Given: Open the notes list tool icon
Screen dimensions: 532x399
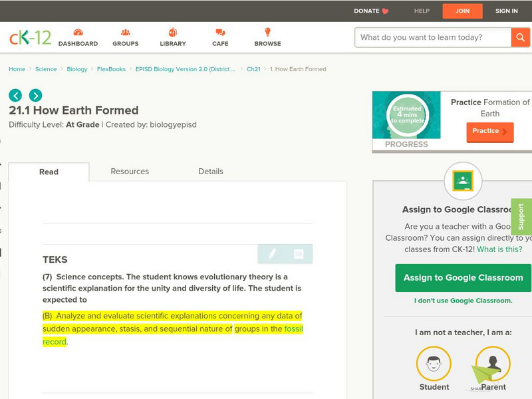Looking at the screenshot, I should click(x=299, y=254).
